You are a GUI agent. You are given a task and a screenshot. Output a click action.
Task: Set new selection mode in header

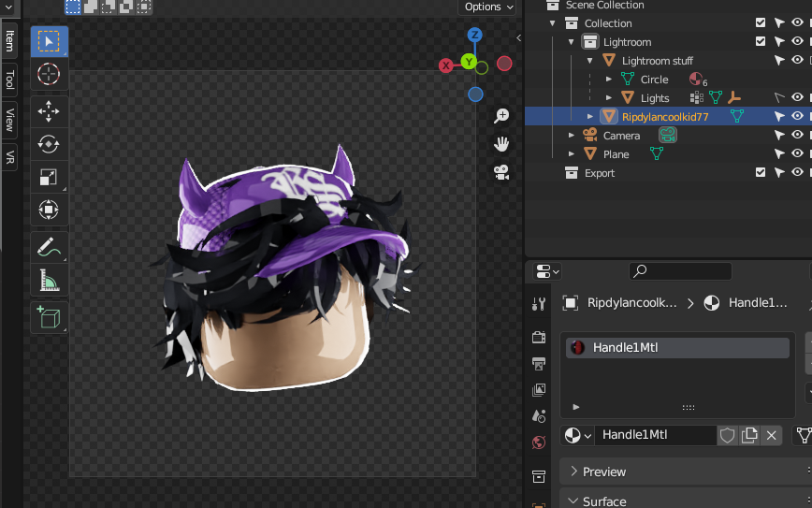coord(73,7)
